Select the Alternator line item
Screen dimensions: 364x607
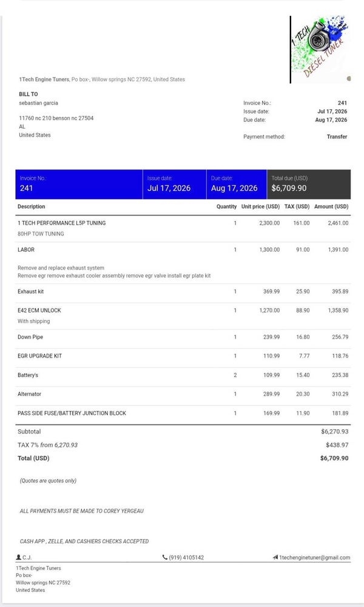29,394
